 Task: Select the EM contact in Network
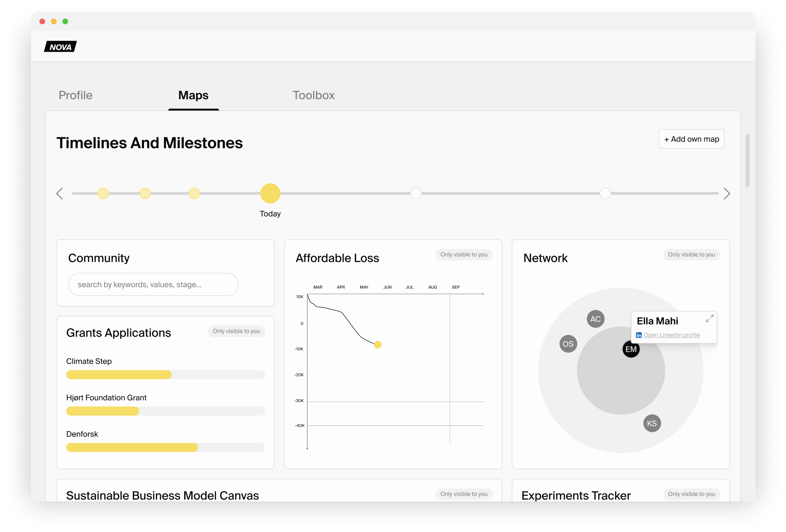click(631, 349)
